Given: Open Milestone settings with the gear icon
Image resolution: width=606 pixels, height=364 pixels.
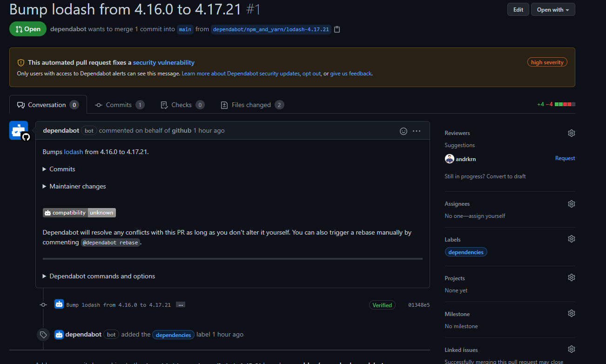Looking at the screenshot, I should tap(571, 313).
